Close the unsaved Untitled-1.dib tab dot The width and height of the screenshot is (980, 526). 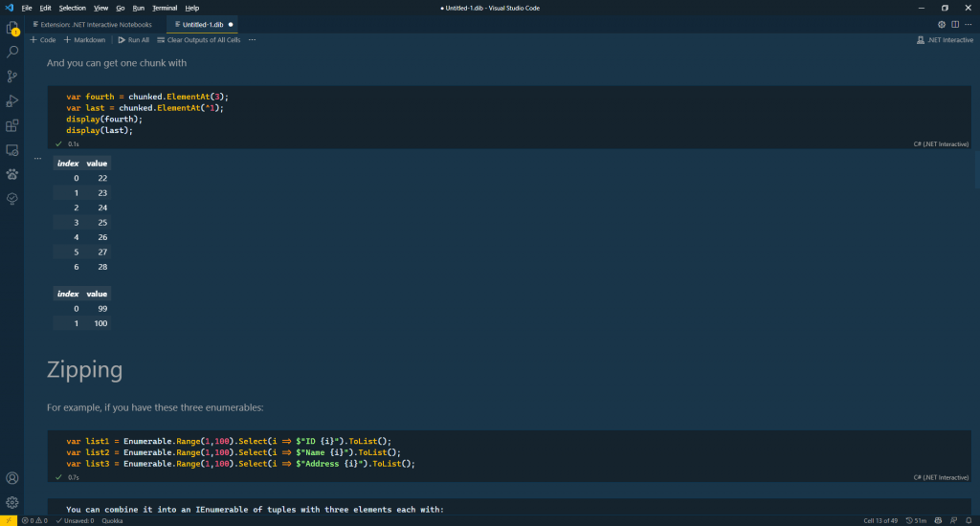pyautogui.click(x=231, y=24)
